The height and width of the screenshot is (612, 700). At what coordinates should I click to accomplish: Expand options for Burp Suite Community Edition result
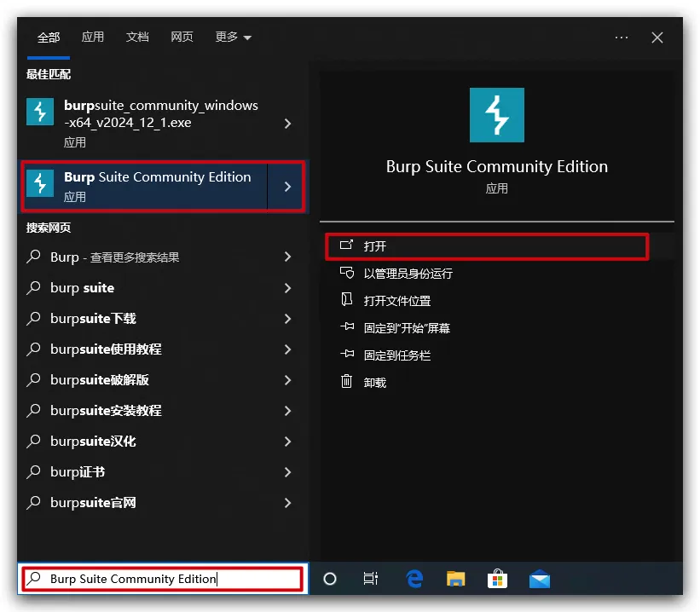[x=287, y=187]
